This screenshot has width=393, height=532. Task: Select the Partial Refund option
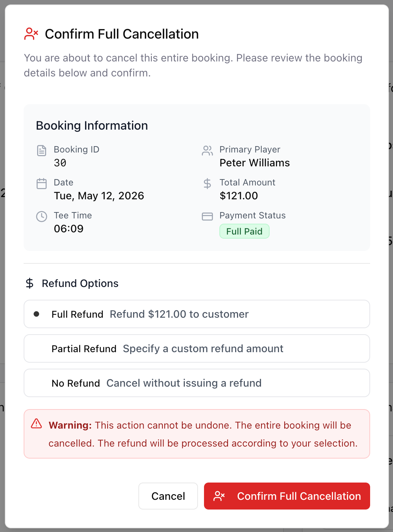coord(197,348)
